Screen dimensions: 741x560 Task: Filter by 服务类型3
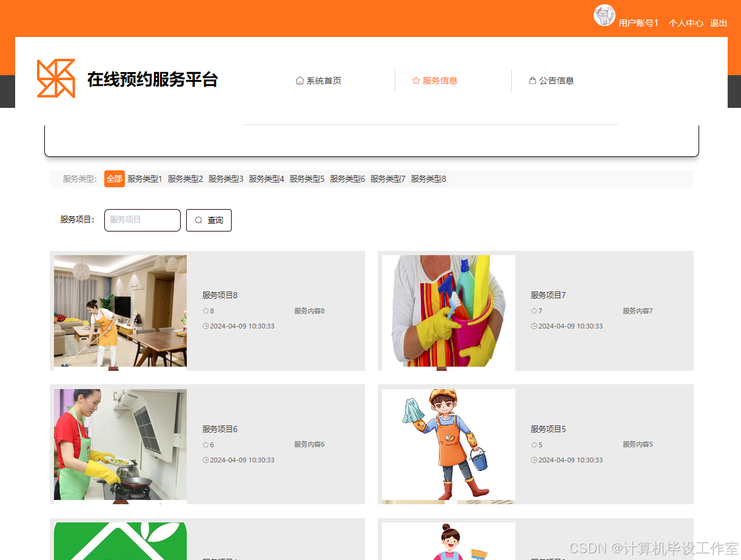pyautogui.click(x=226, y=179)
